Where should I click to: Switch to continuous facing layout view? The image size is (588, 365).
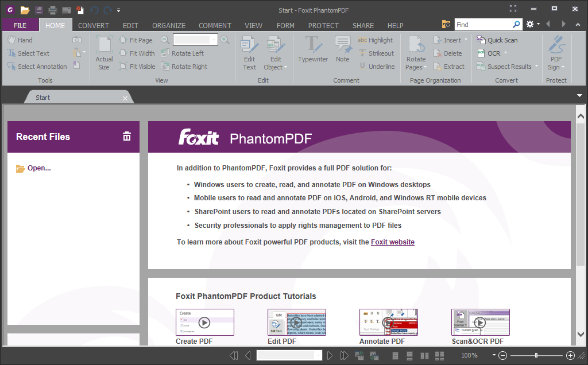(439, 355)
